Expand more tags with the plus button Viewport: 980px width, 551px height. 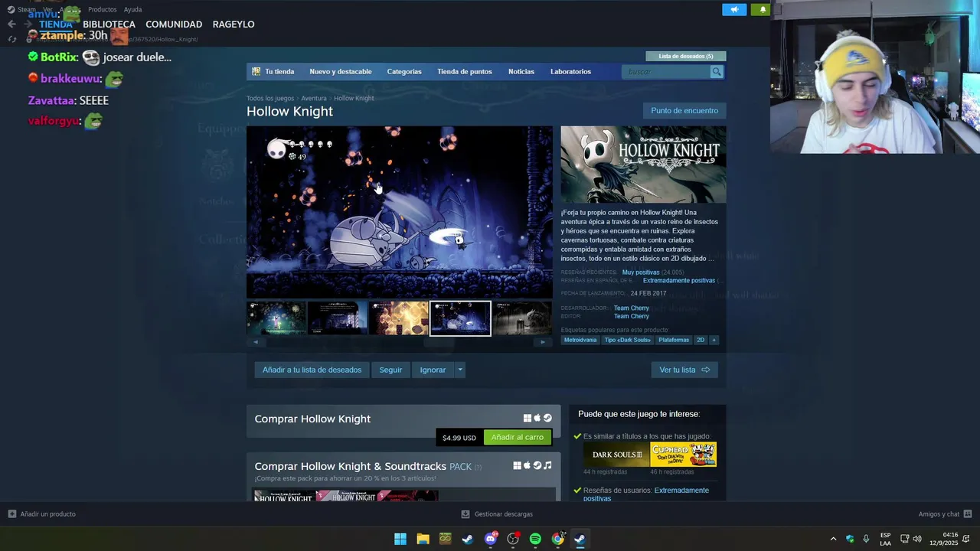(714, 340)
